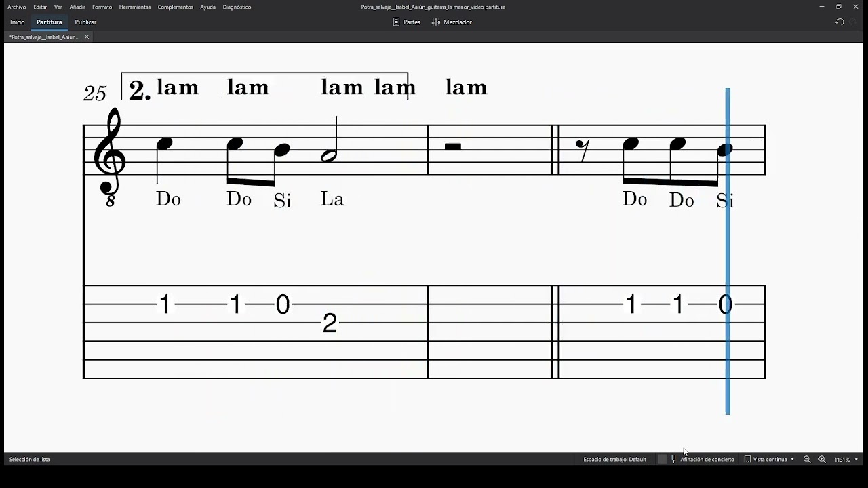Open the Diagnóstico menu
868x488 pixels.
point(237,7)
